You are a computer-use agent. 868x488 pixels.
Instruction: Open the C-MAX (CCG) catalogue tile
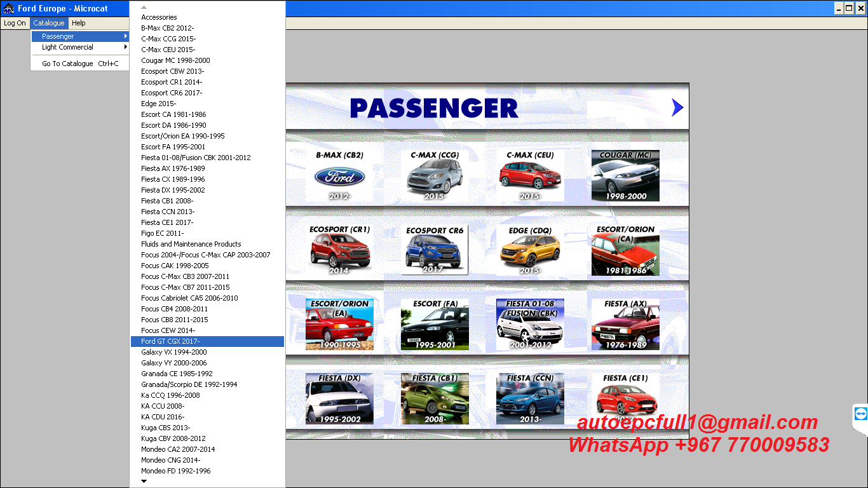pyautogui.click(x=435, y=176)
